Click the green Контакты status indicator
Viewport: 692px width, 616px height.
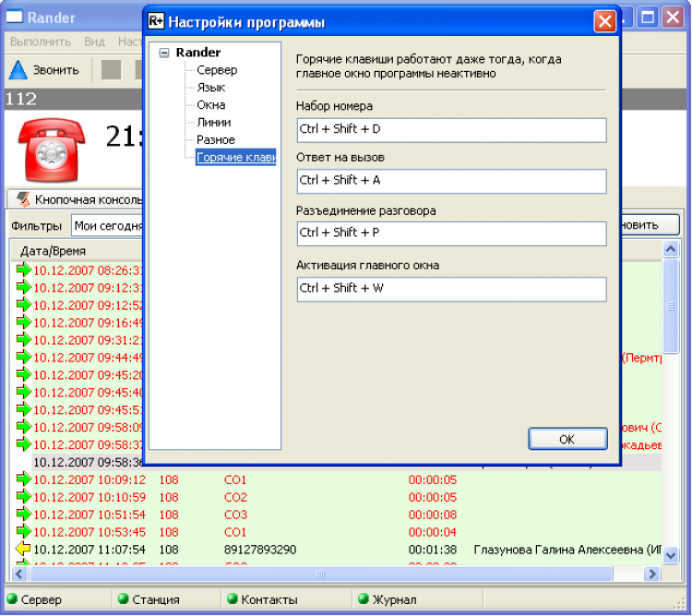(233, 598)
